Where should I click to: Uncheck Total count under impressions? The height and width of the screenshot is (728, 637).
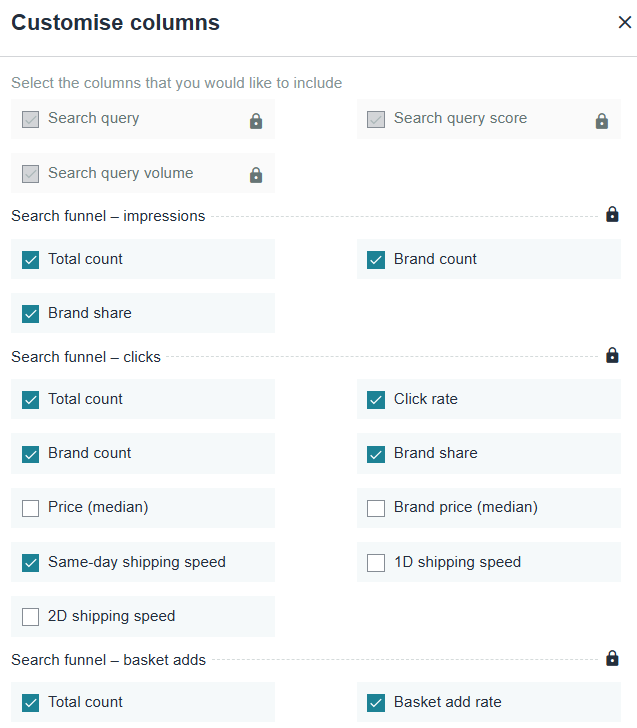point(31,260)
